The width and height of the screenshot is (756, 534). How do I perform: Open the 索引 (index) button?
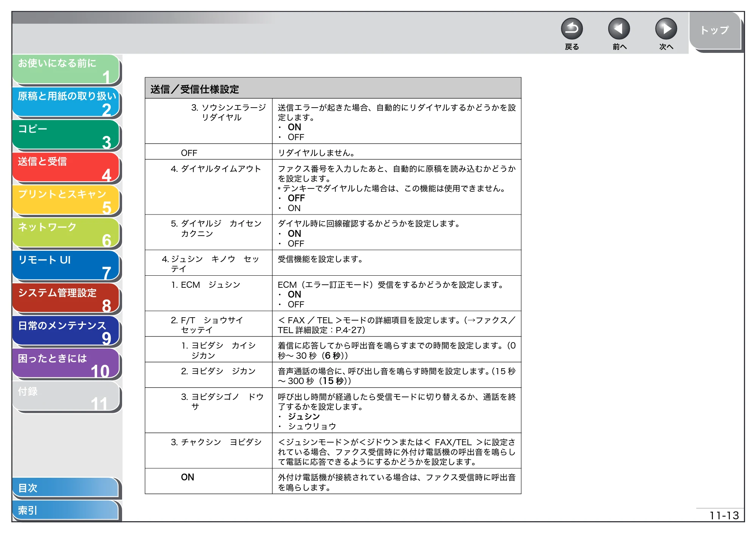coord(66,510)
